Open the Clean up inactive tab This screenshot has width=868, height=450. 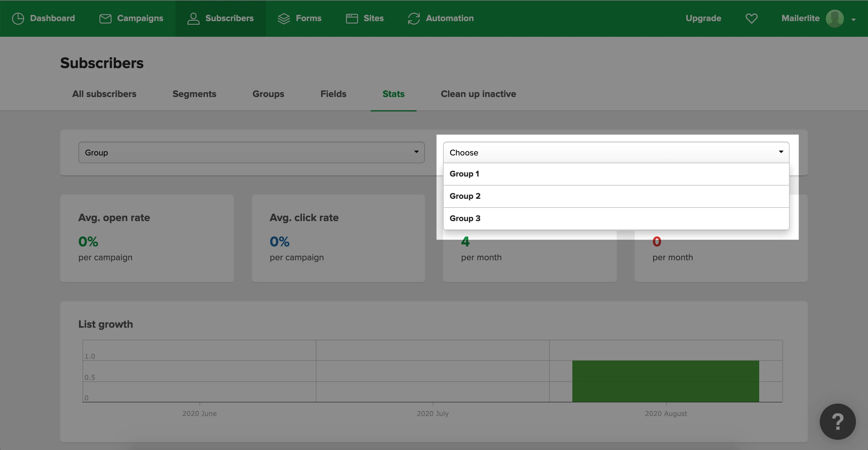click(x=478, y=94)
